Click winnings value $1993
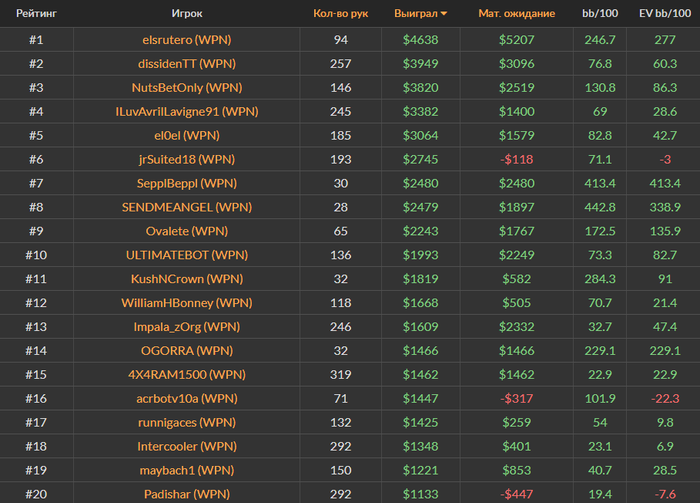Screen dimensions: 700x503 (421, 255)
